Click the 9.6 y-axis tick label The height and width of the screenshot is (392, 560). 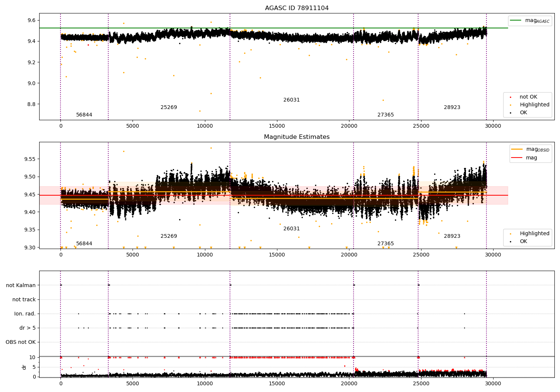(x=31, y=20)
